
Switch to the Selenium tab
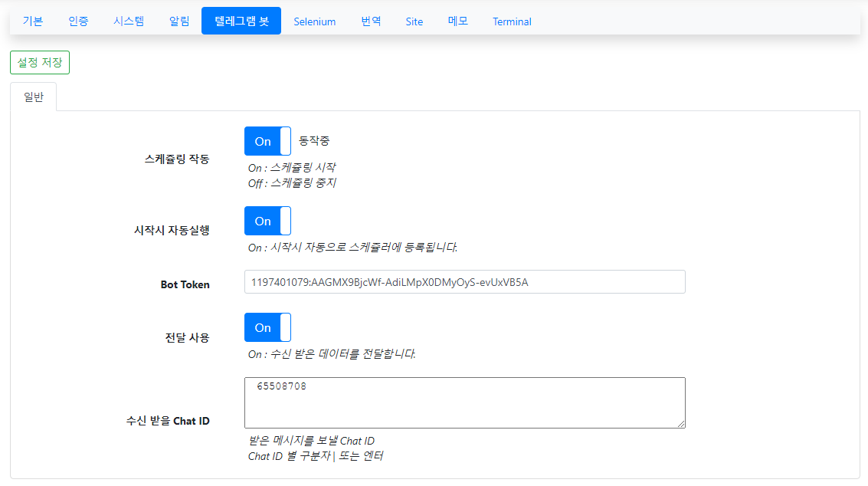click(x=315, y=21)
